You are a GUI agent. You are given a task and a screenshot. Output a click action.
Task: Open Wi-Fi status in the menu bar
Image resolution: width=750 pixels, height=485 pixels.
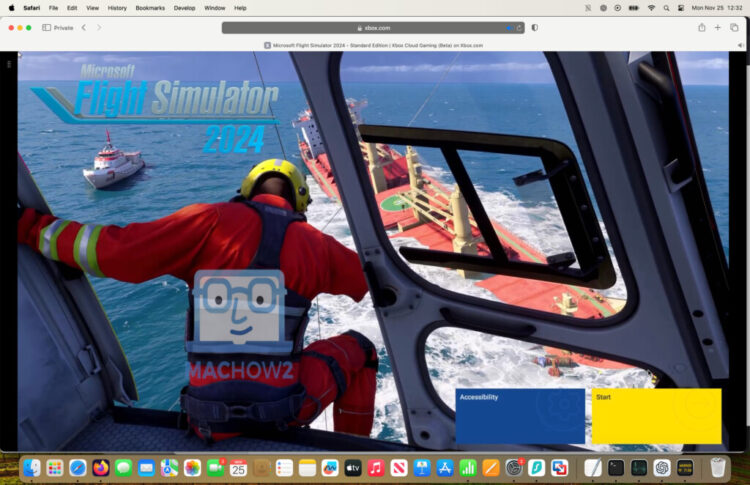coord(651,8)
